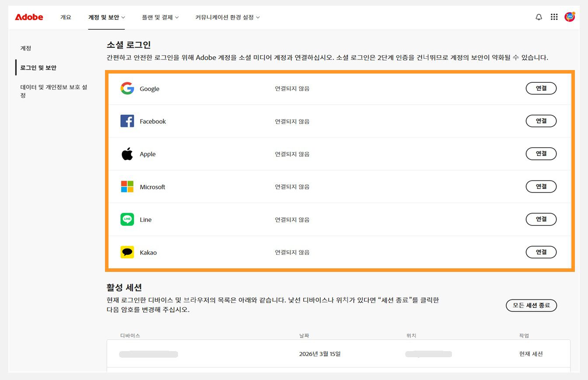Connect the Google account via 연결 button
The width and height of the screenshot is (588, 380).
pos(541,88)
